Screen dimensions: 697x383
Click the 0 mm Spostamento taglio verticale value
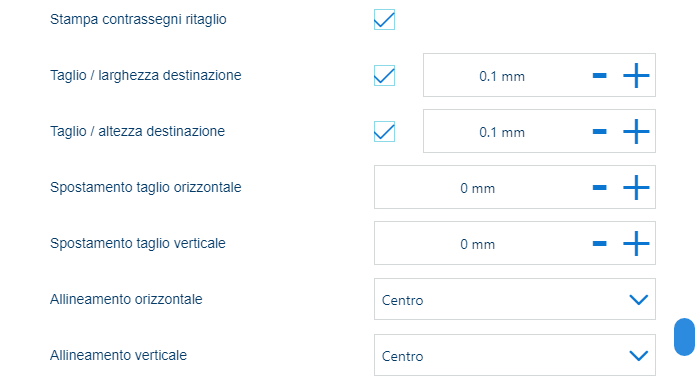477,244
